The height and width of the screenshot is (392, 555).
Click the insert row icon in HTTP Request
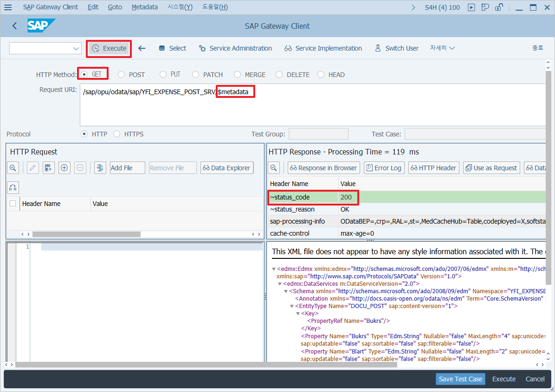click(x=48, y=167)
